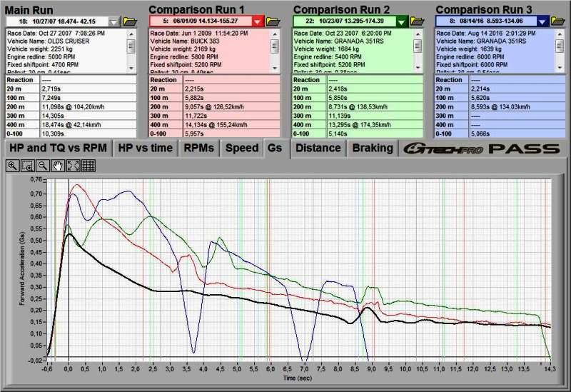Viewport: 571px width, 392px height.
Task: Expand the Comparison Run 2 green dropdown
Action: [401, 21]
